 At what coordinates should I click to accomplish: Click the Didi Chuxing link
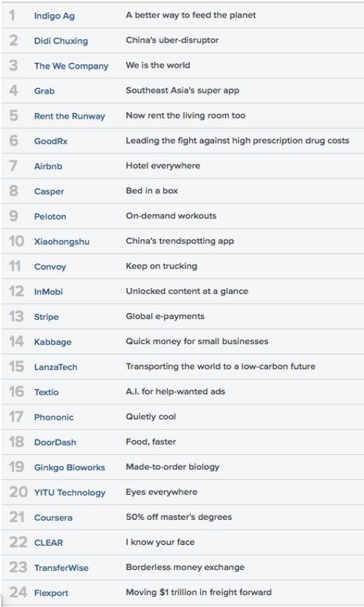pyautogui.click(x=61, y=41)
